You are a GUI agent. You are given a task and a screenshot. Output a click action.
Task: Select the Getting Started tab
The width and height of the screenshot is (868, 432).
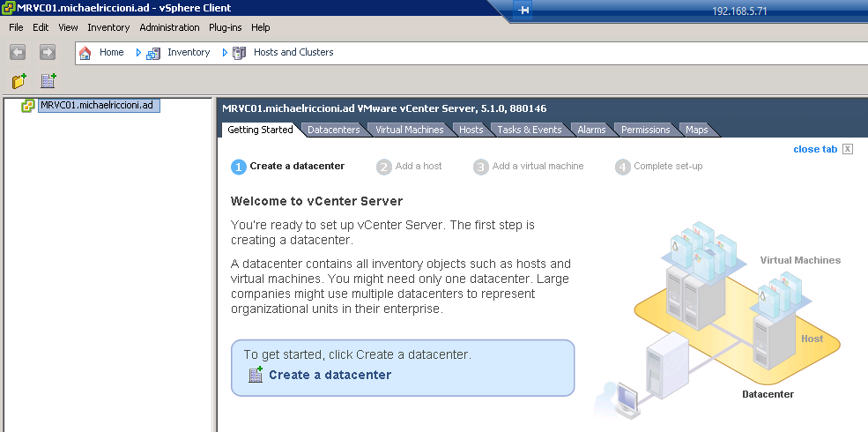pos(260,130)
